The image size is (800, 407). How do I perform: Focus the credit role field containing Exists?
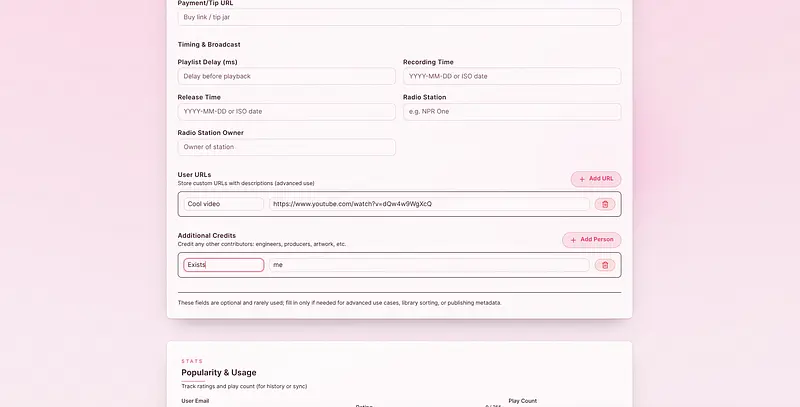224,265
